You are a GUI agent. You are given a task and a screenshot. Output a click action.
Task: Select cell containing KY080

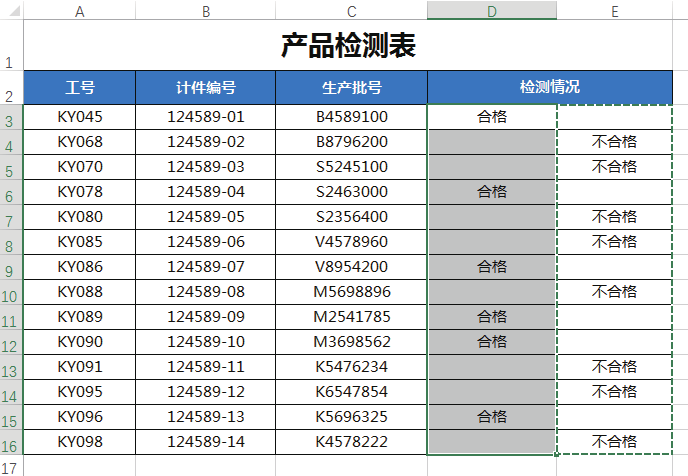[79, 217]
